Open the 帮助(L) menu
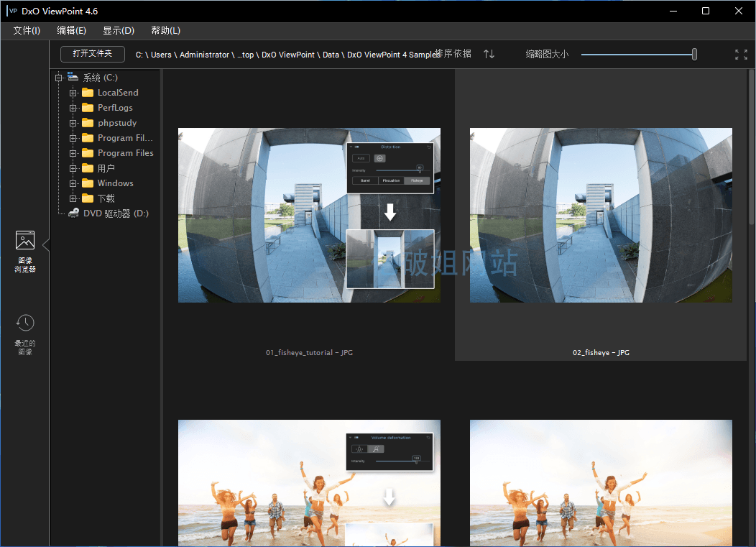 click(165, 30)
